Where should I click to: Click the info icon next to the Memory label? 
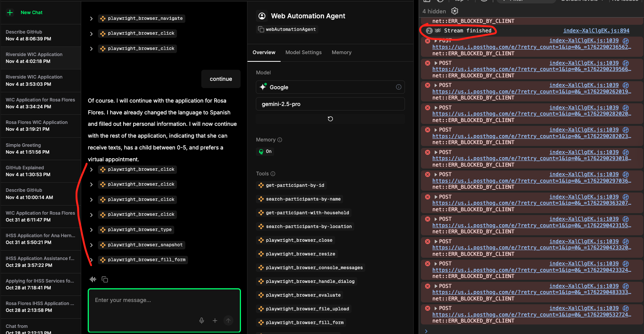click(280, 140)
